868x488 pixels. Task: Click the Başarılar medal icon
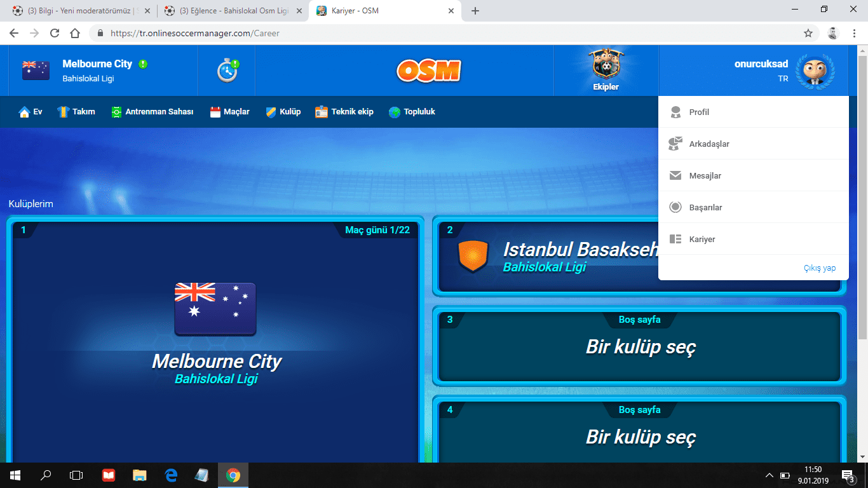675,207
